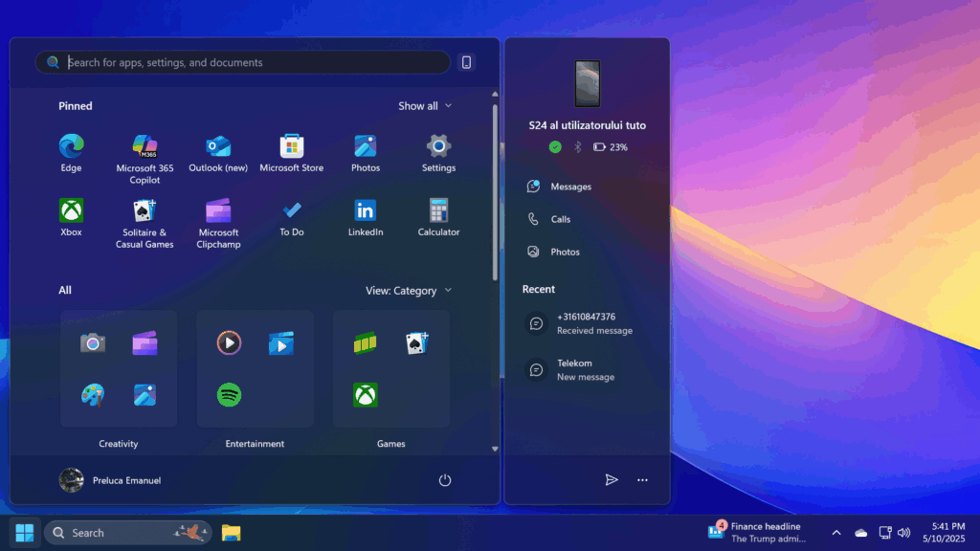
Task: Click the network icon in system tray
Action: tap(885, 533)
